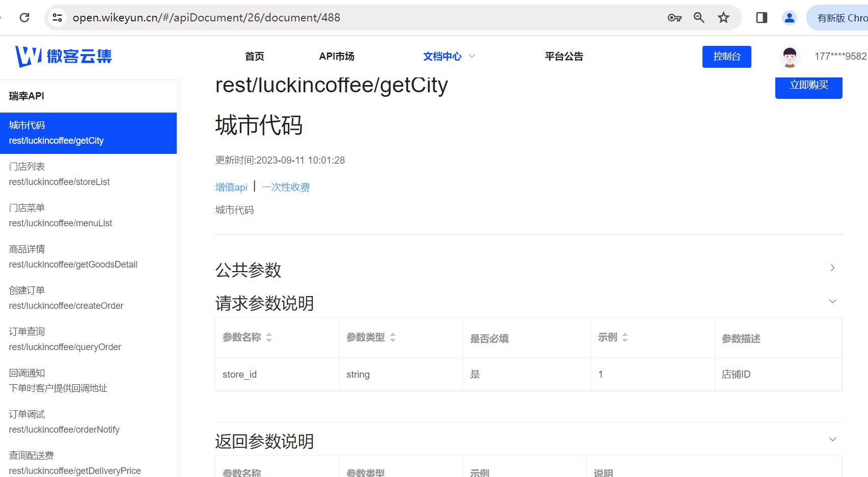Open 创建订单 createOrder in sidebar

click(x=88, y=298)
